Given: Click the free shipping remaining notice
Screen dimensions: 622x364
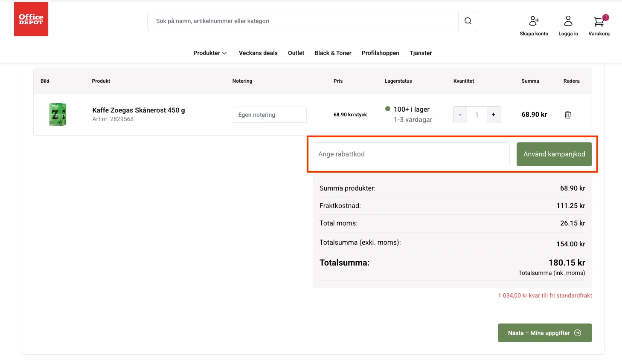Looking at the screenshot, I should pos(545,295).
